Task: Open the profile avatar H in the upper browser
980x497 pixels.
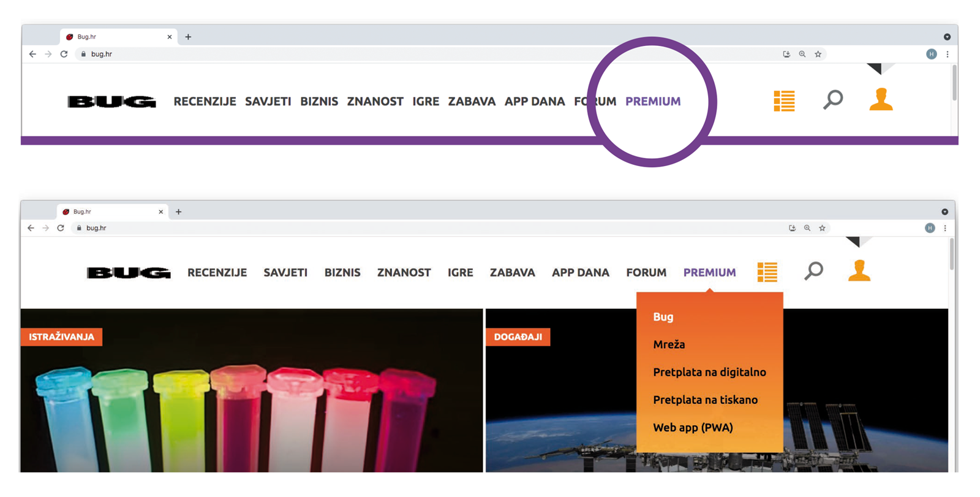Action: (x=932, y=54)
